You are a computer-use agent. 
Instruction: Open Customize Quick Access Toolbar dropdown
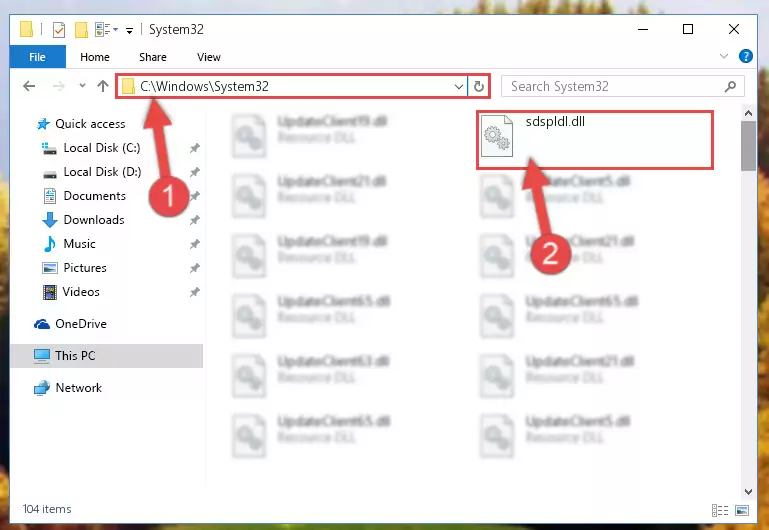pyautogui.click(x=129, y=30)
